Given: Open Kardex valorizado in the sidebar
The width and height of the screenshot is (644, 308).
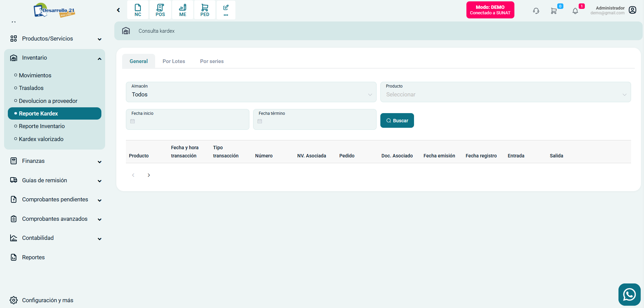Looking at the screenshot, I should (41, 139).
